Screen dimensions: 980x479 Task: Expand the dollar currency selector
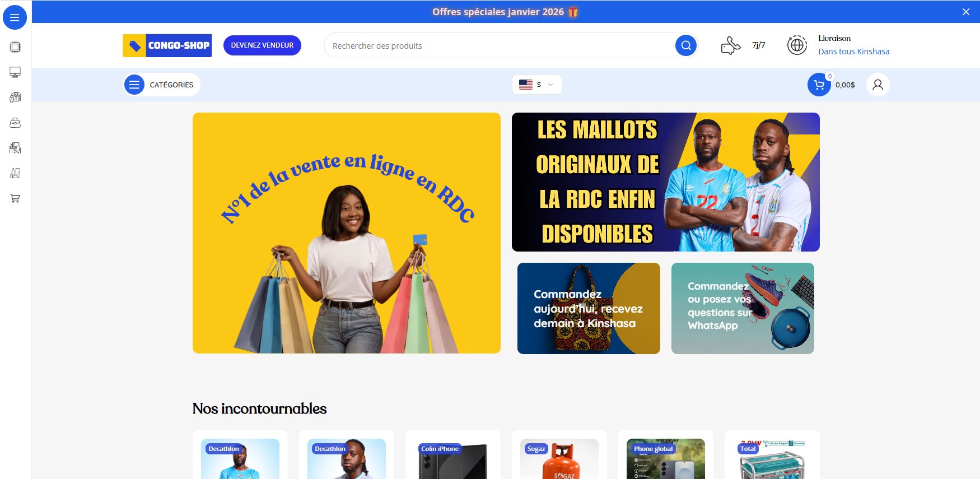(x=536, y=85)
